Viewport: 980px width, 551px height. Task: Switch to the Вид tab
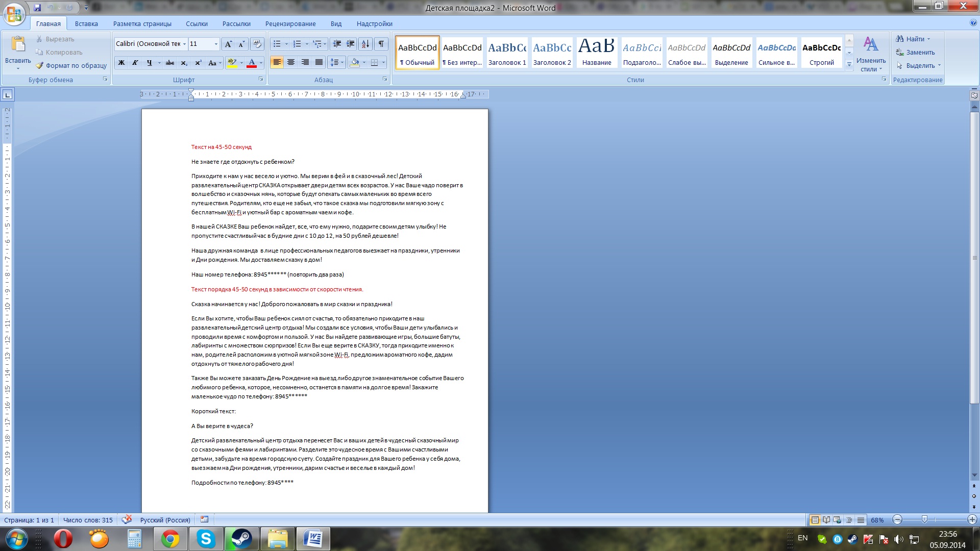(336, 23)
